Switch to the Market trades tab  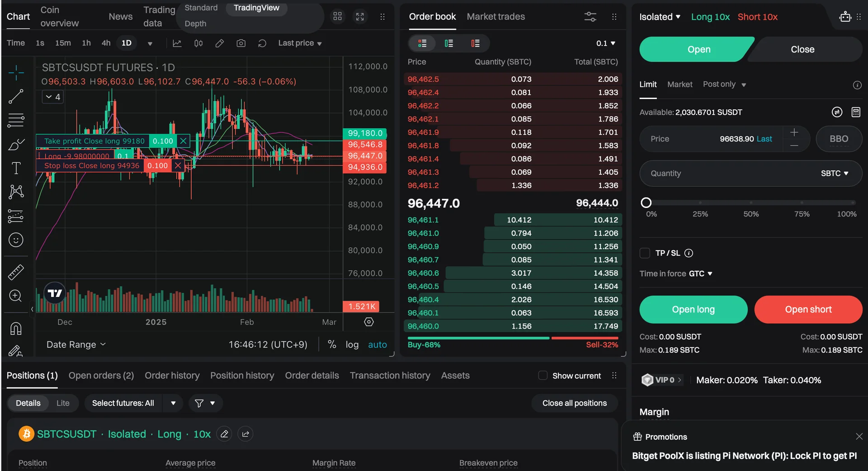click(x=495, y=17)
